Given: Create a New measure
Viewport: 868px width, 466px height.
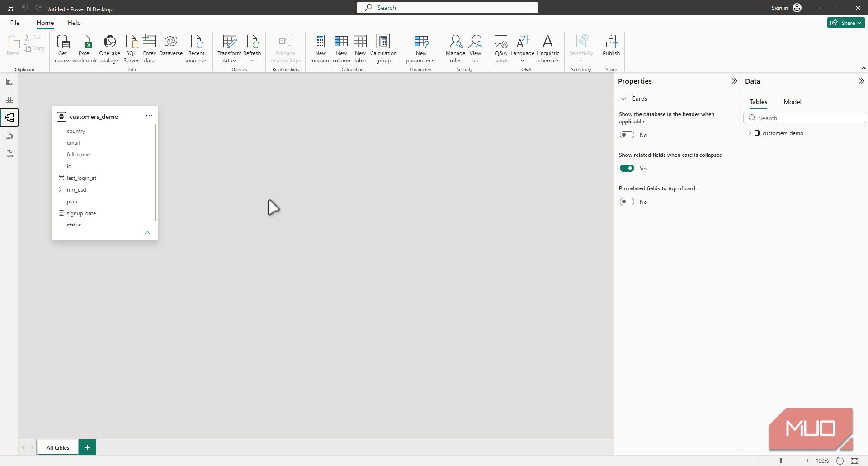Looking at the screenshot, I should coord(320,49).
